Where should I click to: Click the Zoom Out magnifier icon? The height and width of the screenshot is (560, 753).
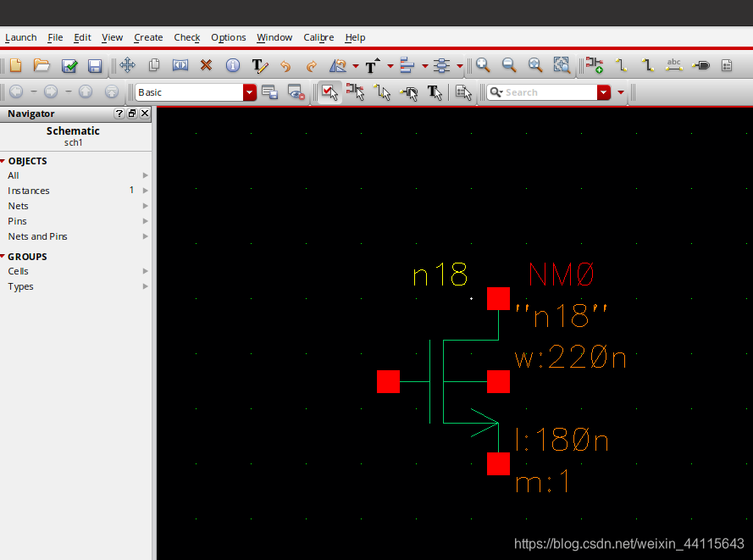(x=508, y=65)
